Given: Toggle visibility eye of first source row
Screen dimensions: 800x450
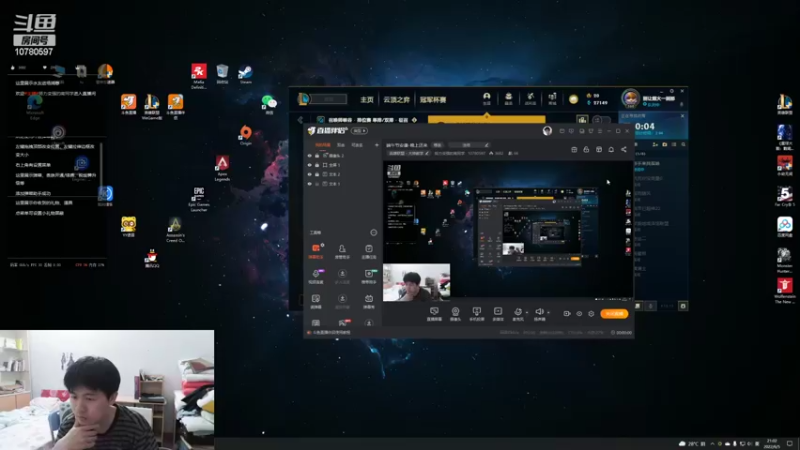Looking at the screenshot, I should [x=310, y=156].
